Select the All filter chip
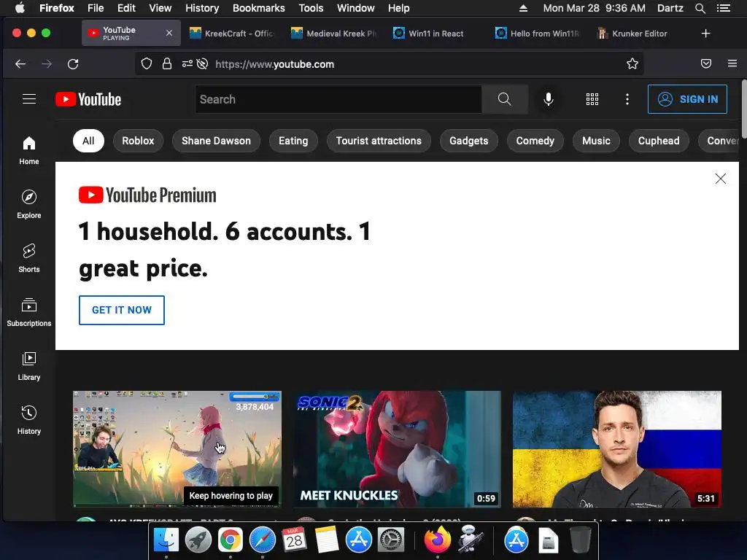Screen dimensions: 747x560 pyautogui.click(x=88, y=141)
